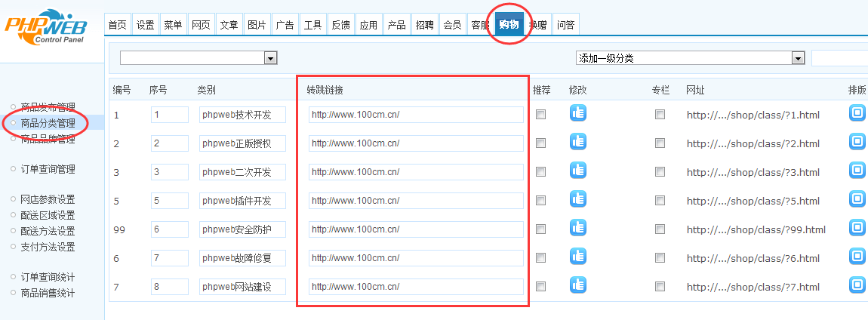This screenshot has width=868, height=320.
Task: Click the 类别 column header
Action: [x=207, y=91]
